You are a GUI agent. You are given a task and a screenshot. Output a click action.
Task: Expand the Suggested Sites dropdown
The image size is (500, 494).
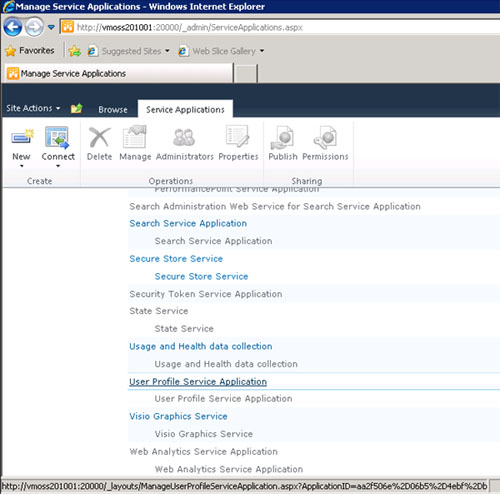167,51
